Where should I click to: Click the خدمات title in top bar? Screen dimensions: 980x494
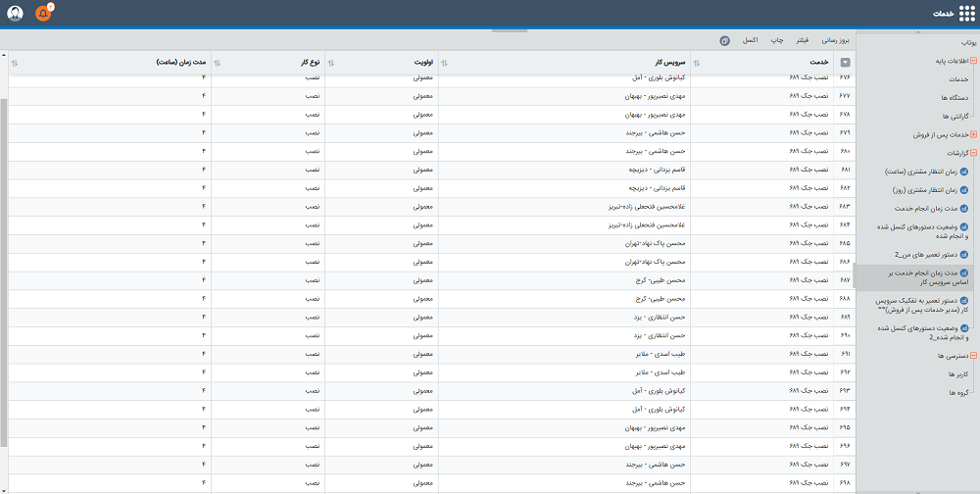click(943, 14)
